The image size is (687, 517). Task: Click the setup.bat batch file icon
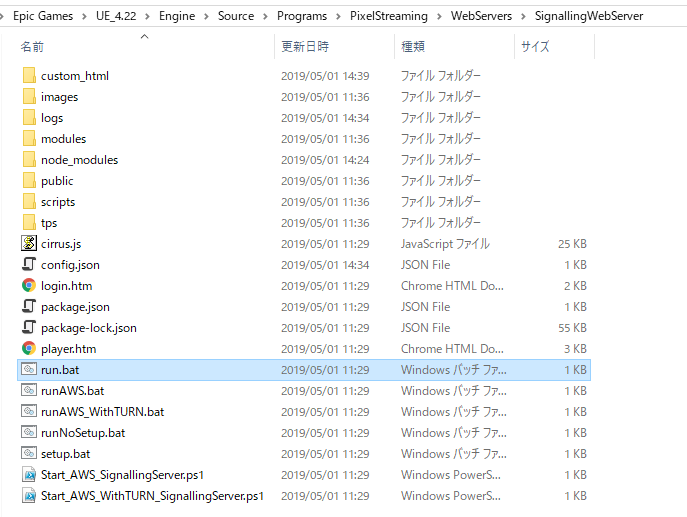(29, 453)
